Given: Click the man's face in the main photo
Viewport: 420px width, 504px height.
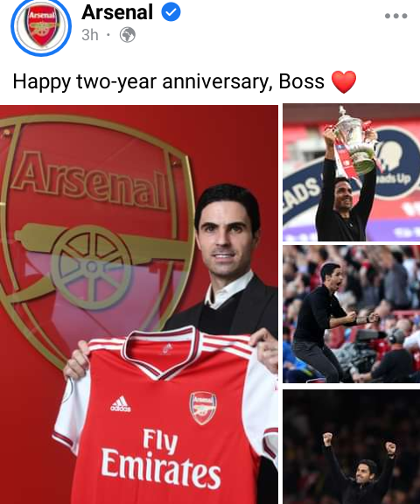Looking at the screenshot, I should tap(227, 238).
